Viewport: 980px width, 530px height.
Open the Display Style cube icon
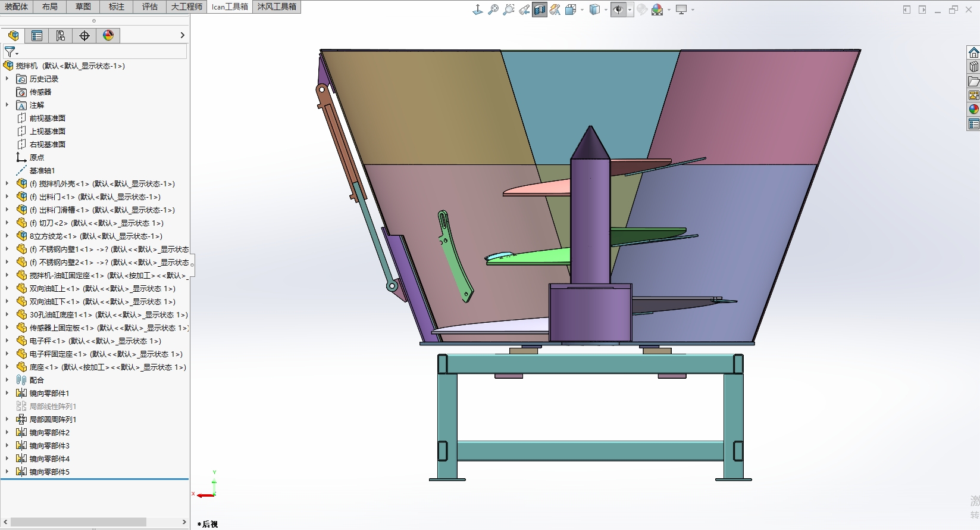(594, 10)
